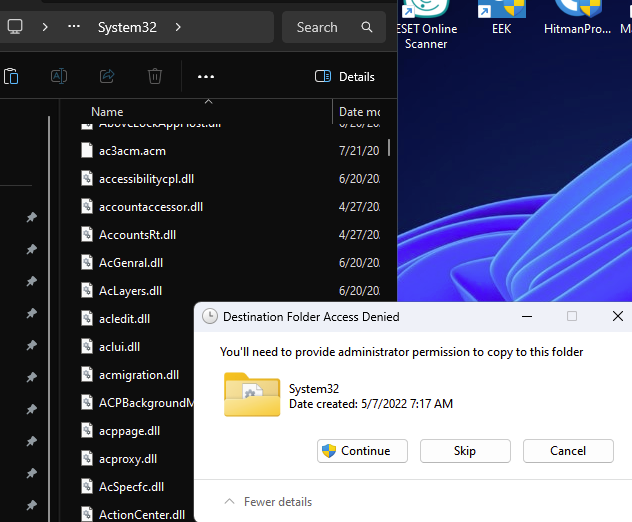Show hidden path via breadcrumb ellipsis
The image size is (632, 522).
point(74,27)
